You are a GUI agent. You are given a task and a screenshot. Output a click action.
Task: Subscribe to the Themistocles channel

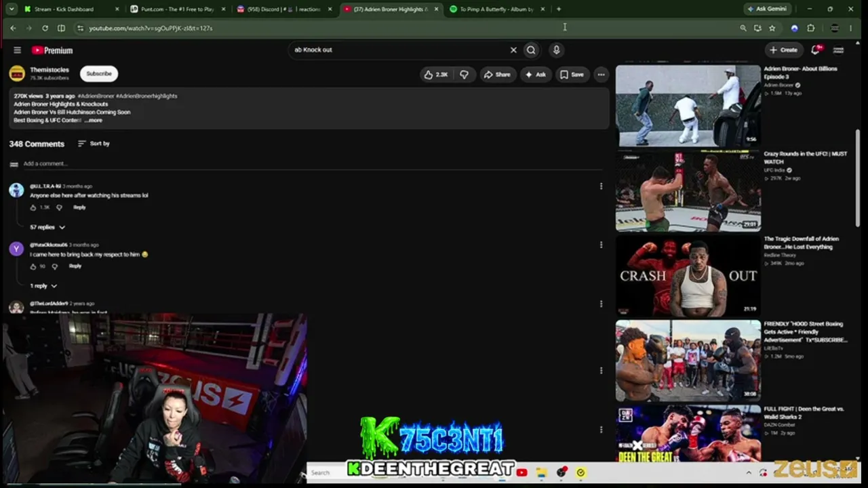point(99,74)
